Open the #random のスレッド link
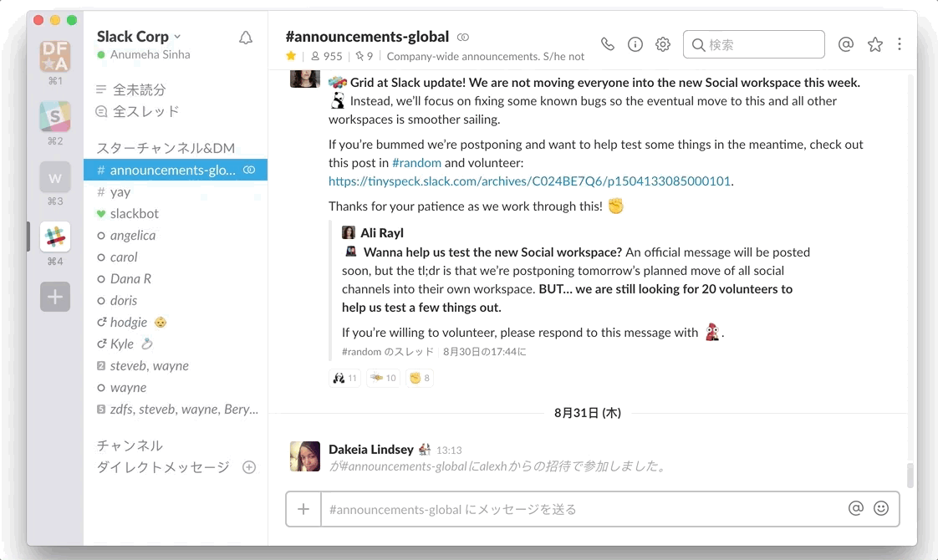Screen dimensions: 938x560 click(388, 352)
